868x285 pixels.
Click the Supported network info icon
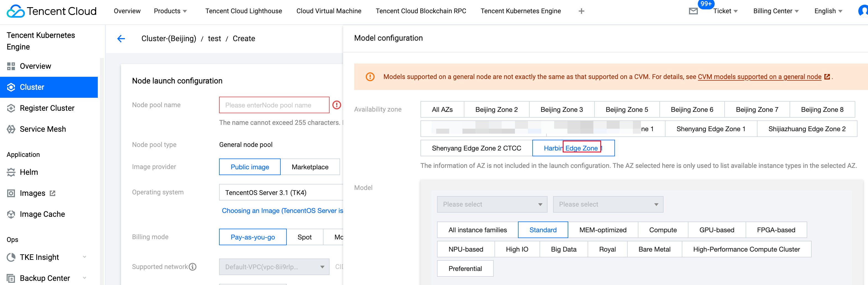[x=193, y=267]
